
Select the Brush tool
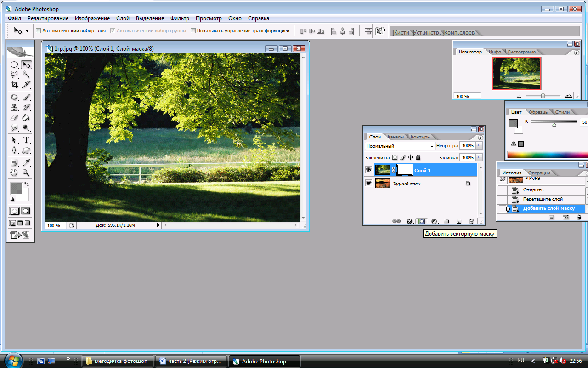coord(26,98)
